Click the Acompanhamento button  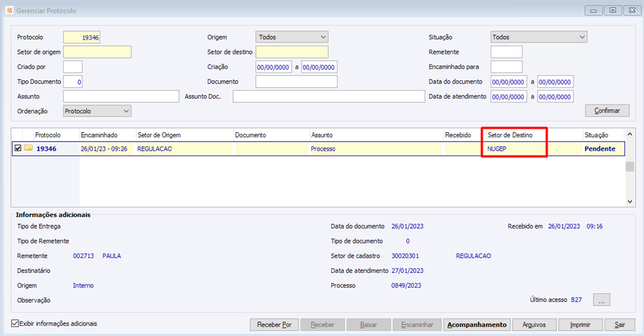[477, 324]
